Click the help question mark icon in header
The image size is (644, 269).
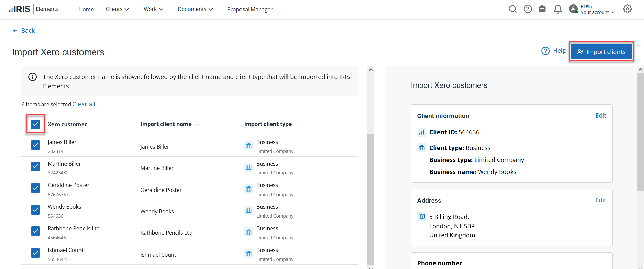(x=528, y=9)
